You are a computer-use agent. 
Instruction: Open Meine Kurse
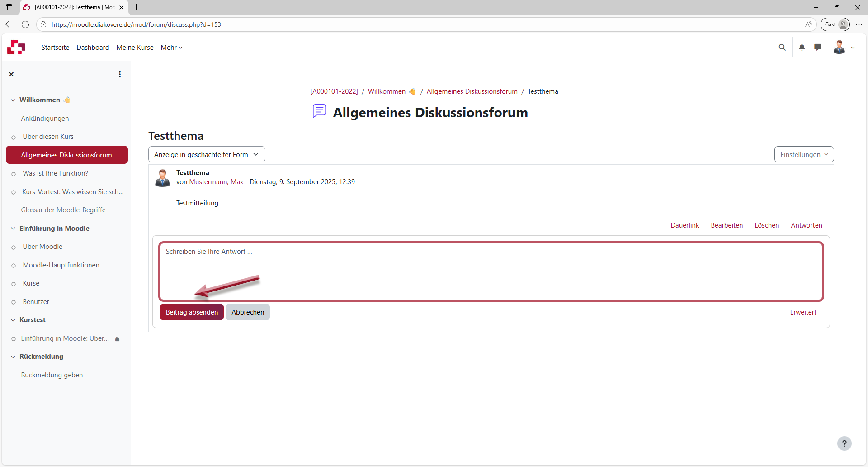(x=135, y=47)
